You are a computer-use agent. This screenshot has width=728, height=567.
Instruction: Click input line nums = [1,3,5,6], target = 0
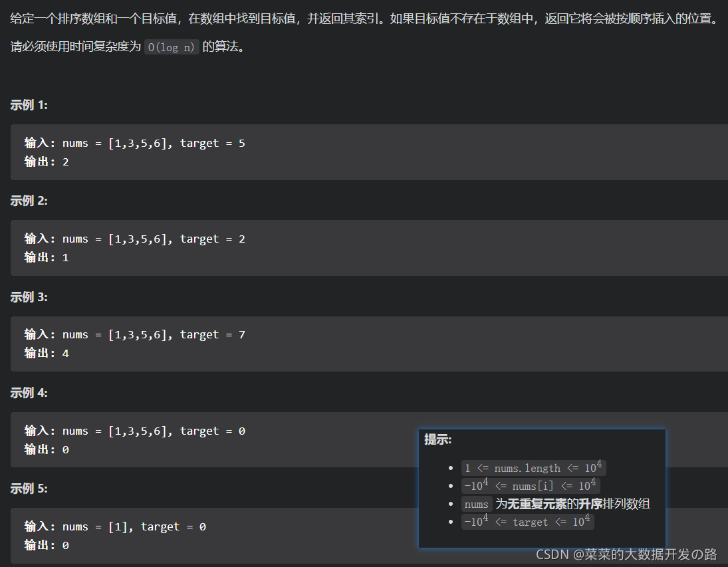(x=135, y=431)
